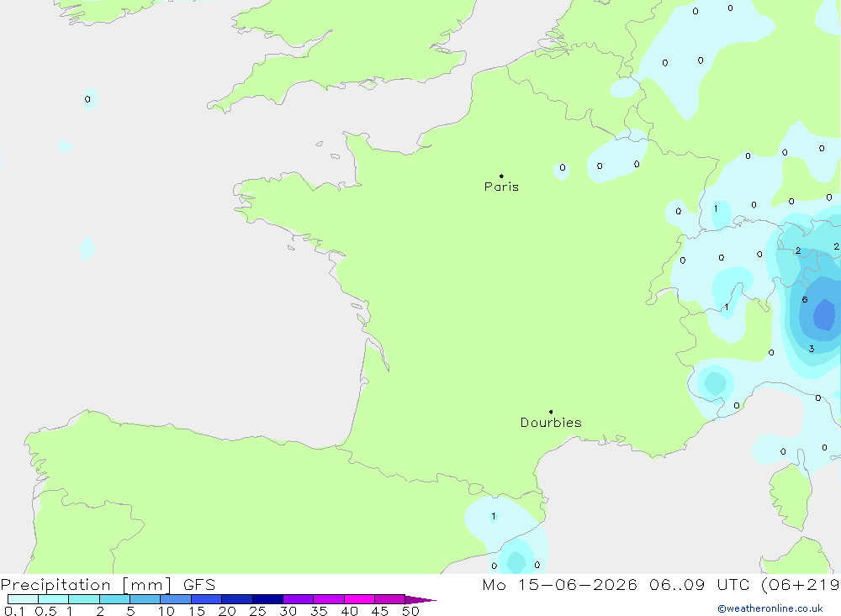The width and height of the screenshot is (841, 616).
Task: Click the dark blue precipitation maximum area
Action: pos(824,314)
